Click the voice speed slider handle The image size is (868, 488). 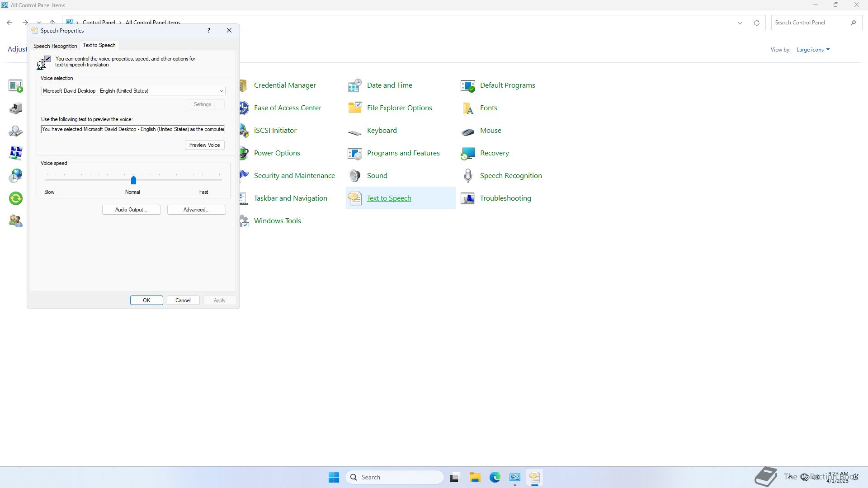(133, 180)
